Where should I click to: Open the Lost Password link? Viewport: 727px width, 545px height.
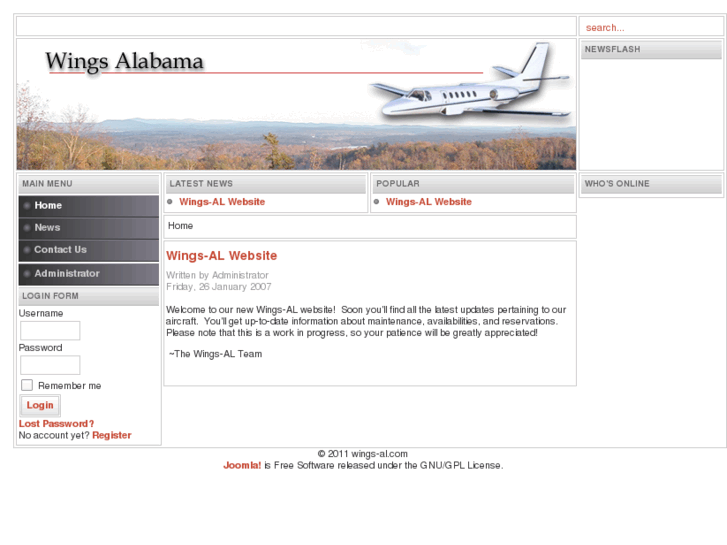pos(56,423)
